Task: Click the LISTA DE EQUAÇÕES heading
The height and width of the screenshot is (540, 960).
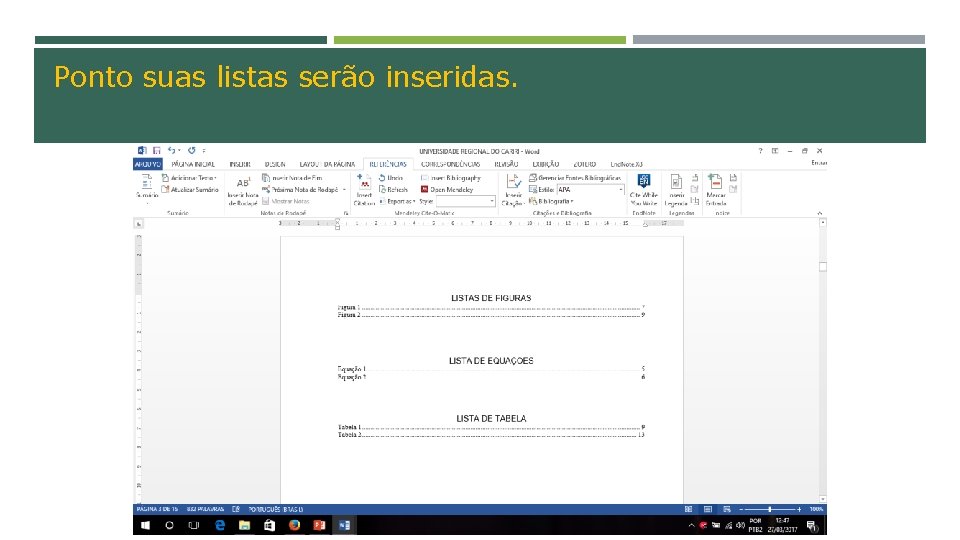Action: 491,361
